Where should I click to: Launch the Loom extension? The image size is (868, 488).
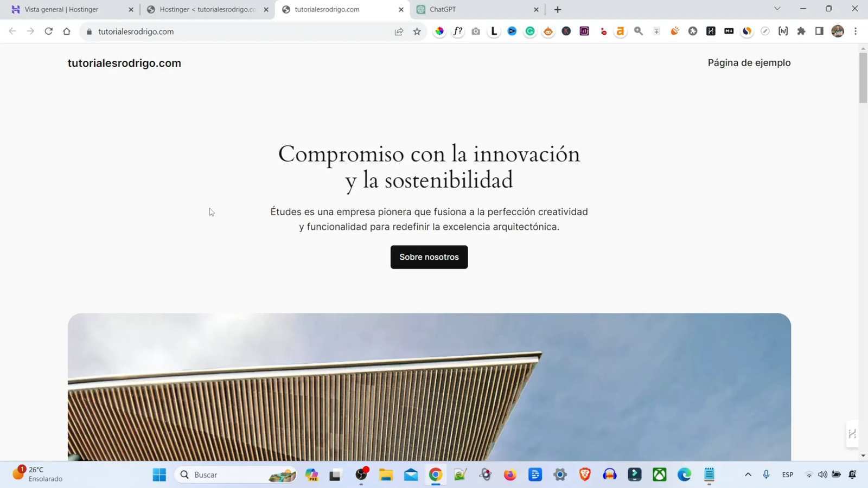coord(494,31)
